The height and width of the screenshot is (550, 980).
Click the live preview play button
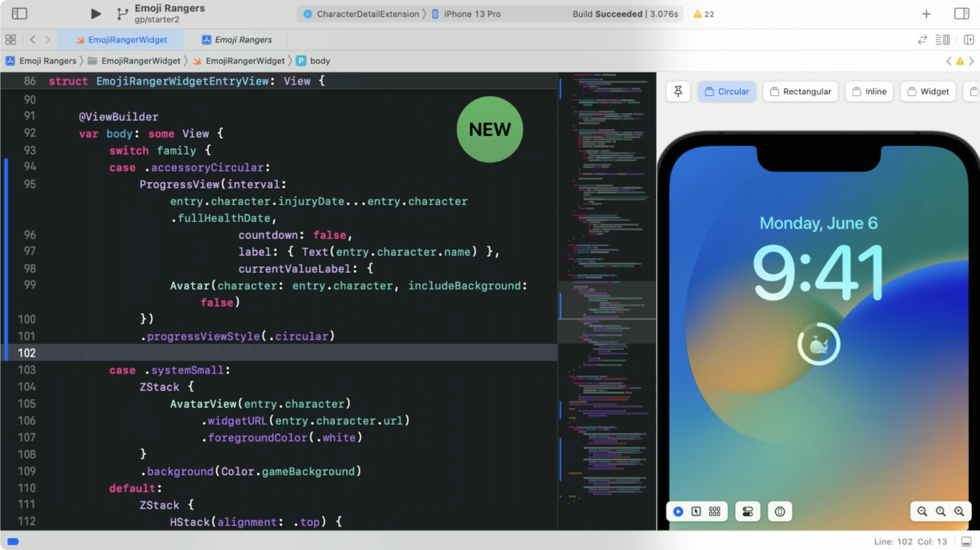pos(678,512)
